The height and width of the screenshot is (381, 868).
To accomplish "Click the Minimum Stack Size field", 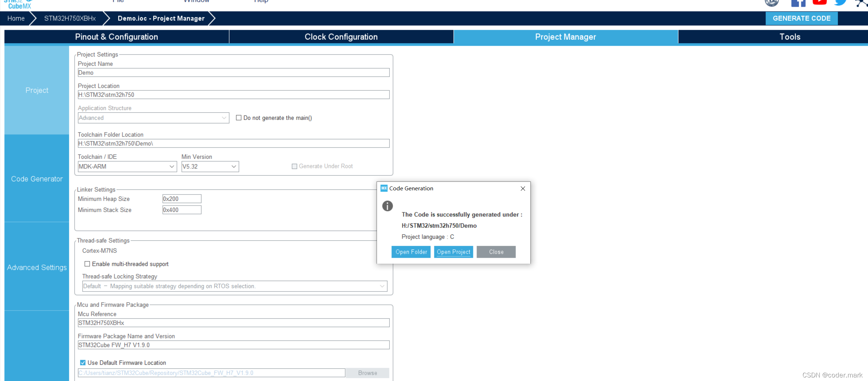I will [x=182, y=210].
